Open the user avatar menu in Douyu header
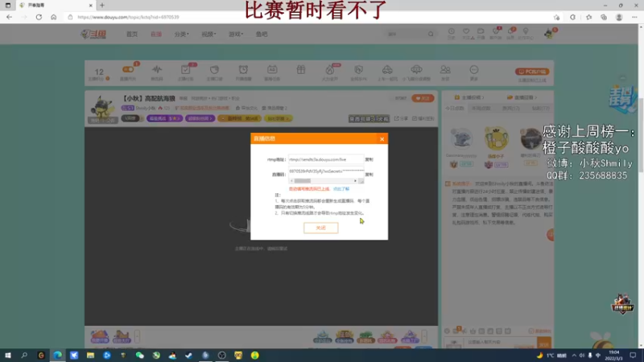 click(549, 34)
